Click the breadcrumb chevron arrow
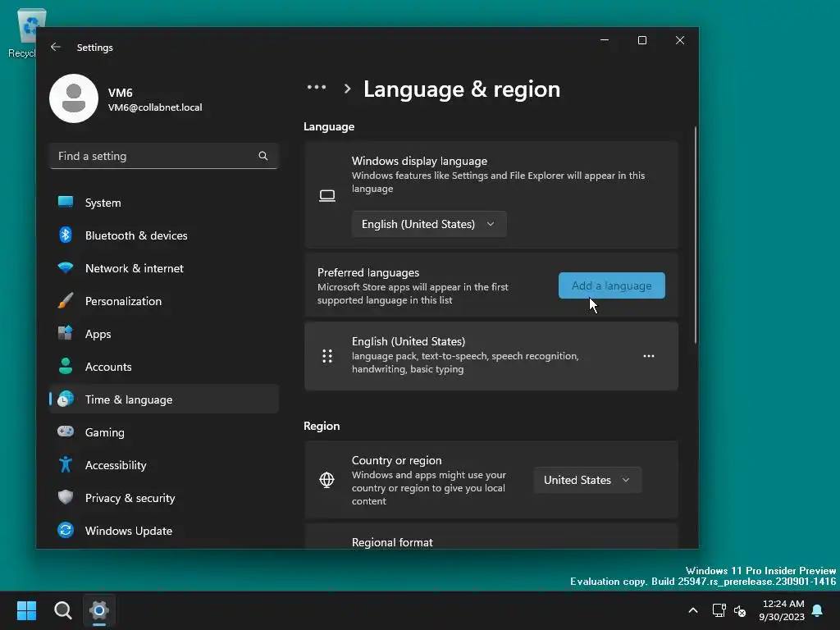Image resolution: width=840 pixels, height=630 pixels. [x=347, y=89]
